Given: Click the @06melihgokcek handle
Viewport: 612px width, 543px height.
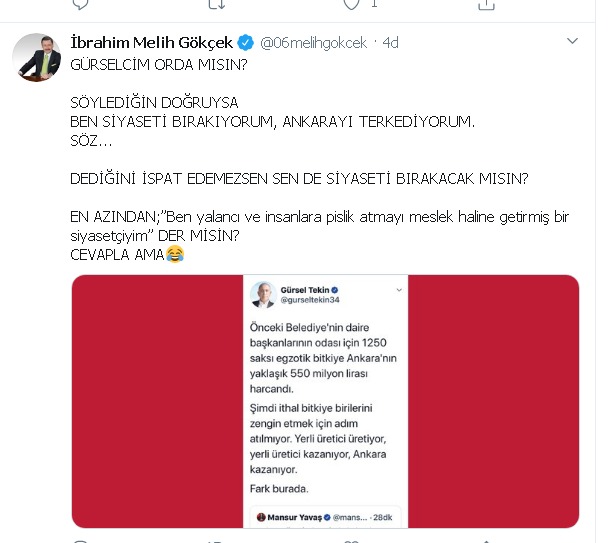Looking at the screenshot, I should (x=313, y=43).
